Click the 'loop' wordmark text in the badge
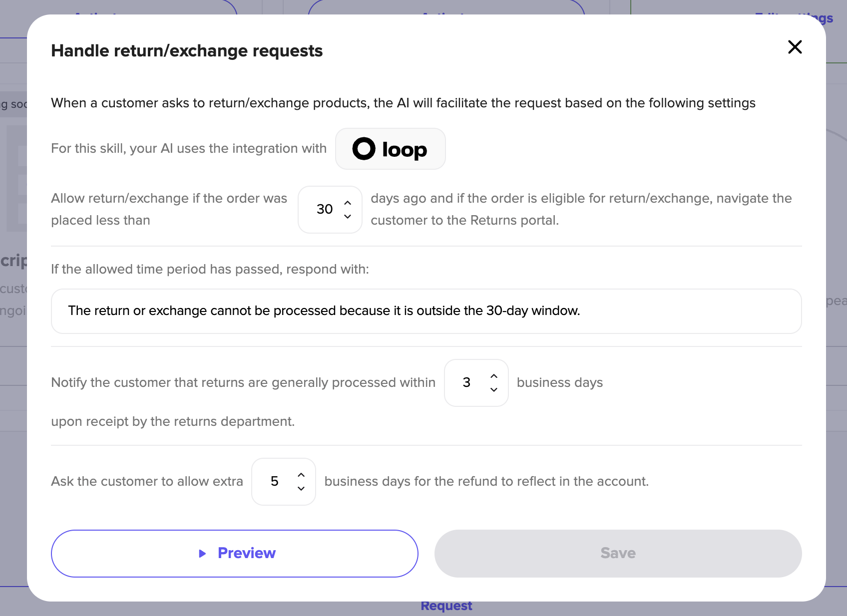This screenshot has width=847, height=616. 405,150
